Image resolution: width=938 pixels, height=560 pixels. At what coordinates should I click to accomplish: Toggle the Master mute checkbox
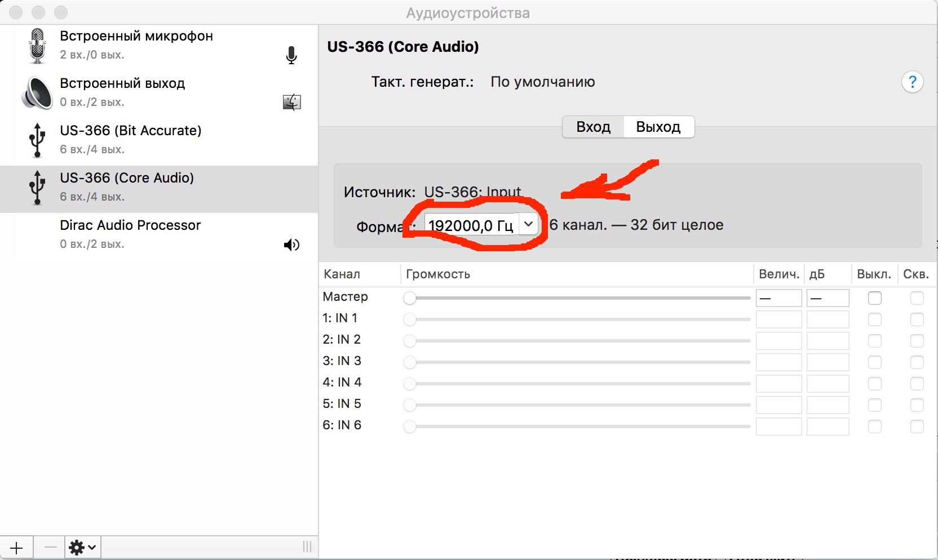pyautogui.click(x=874, y=298)
